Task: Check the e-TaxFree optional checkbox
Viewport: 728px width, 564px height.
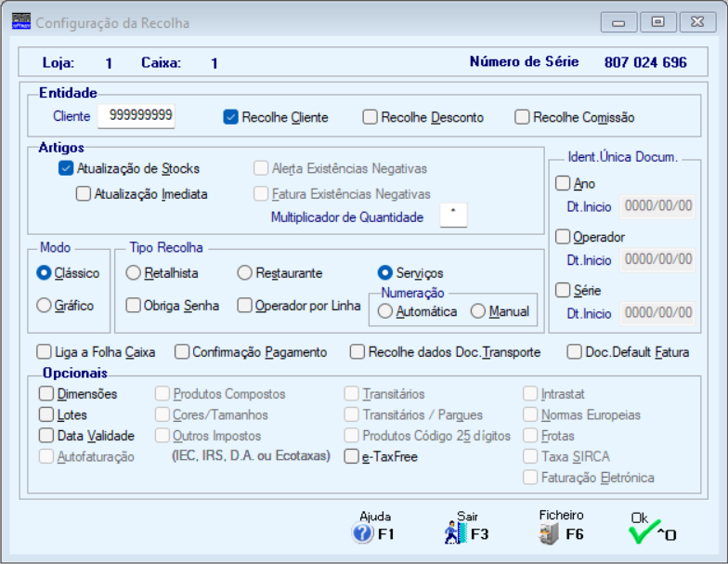Action: 352,456
